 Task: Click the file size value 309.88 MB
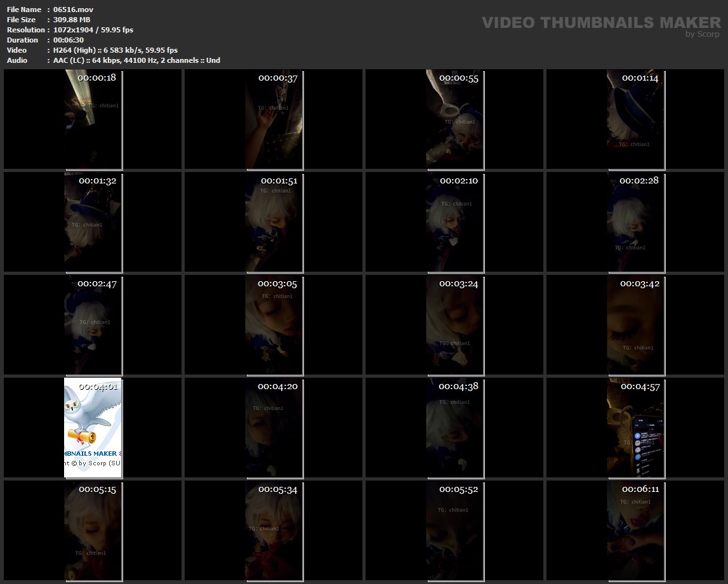[72, 20]
